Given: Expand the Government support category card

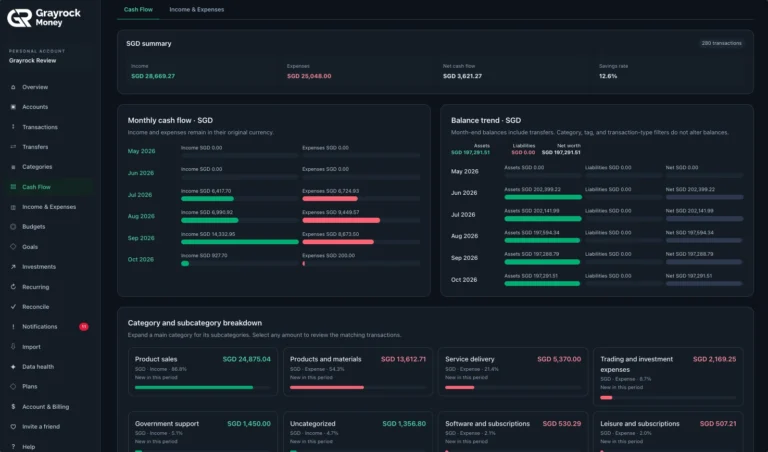Looking at the screenshot, I should (x=203, y=432).
